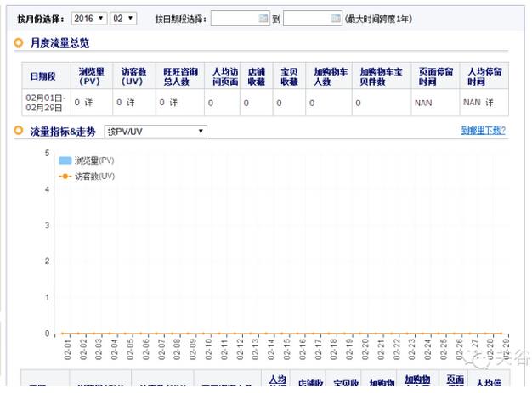Image resolution: width=532 pixels, height=393 pixels.
Task: Toggle the 访客数(UV) legend label
Action: click(94, 176)
